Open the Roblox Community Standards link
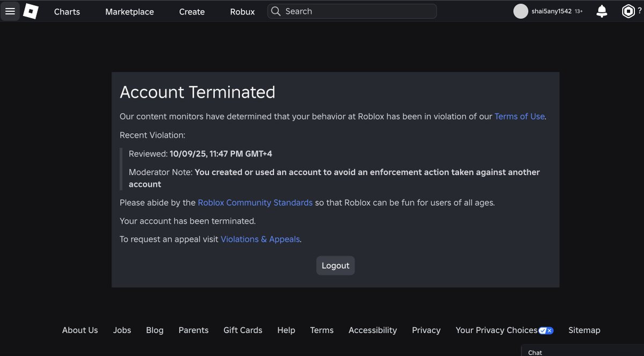644x356 pixels. click(255, 202)
